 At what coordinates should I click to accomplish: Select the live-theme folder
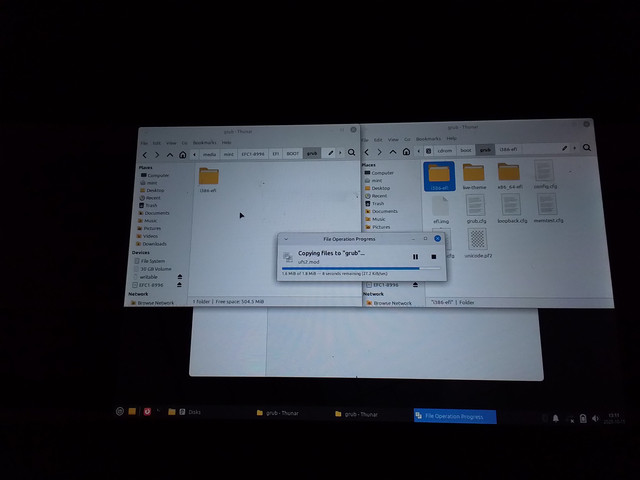[x=474, y=176]
